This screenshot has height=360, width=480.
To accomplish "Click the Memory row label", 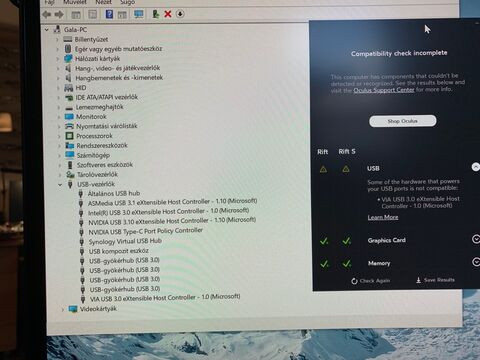I will pos(379,263).
